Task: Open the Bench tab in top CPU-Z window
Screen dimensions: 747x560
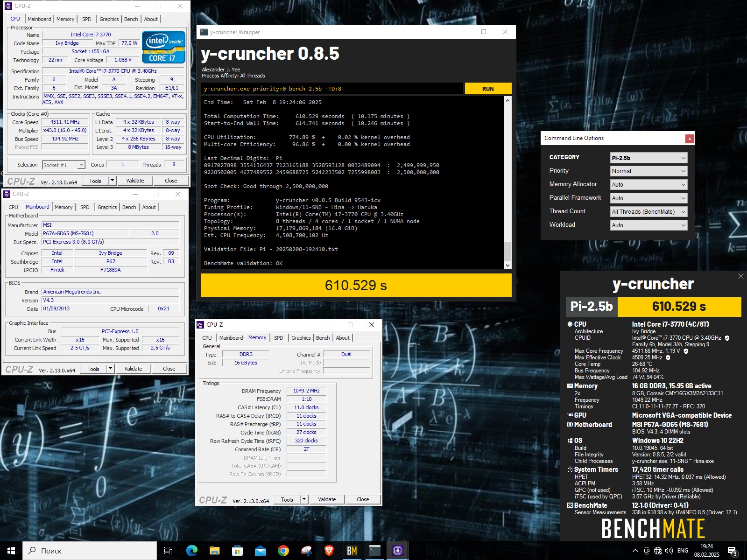Action: [131, 19]
